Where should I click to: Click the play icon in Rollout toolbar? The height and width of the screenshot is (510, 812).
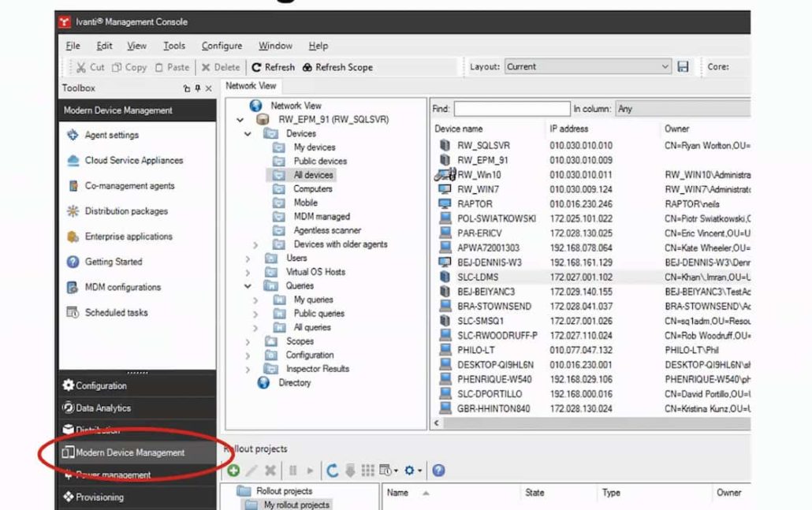(310, 470)
